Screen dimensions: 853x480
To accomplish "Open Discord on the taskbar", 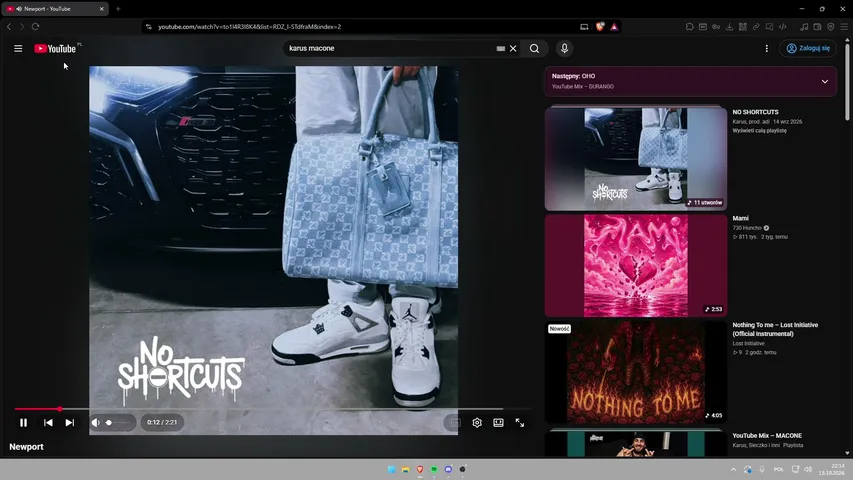I will (448, 469).
